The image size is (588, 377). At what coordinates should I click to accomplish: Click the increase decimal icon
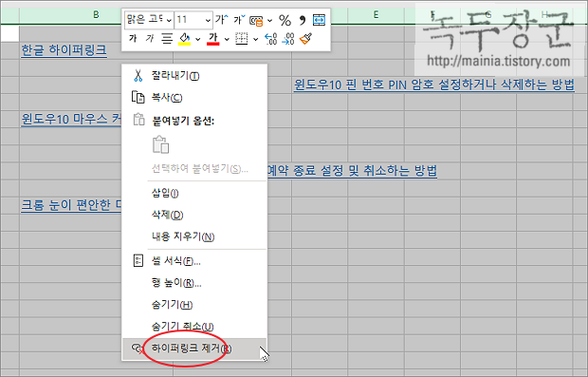[270, 39]
